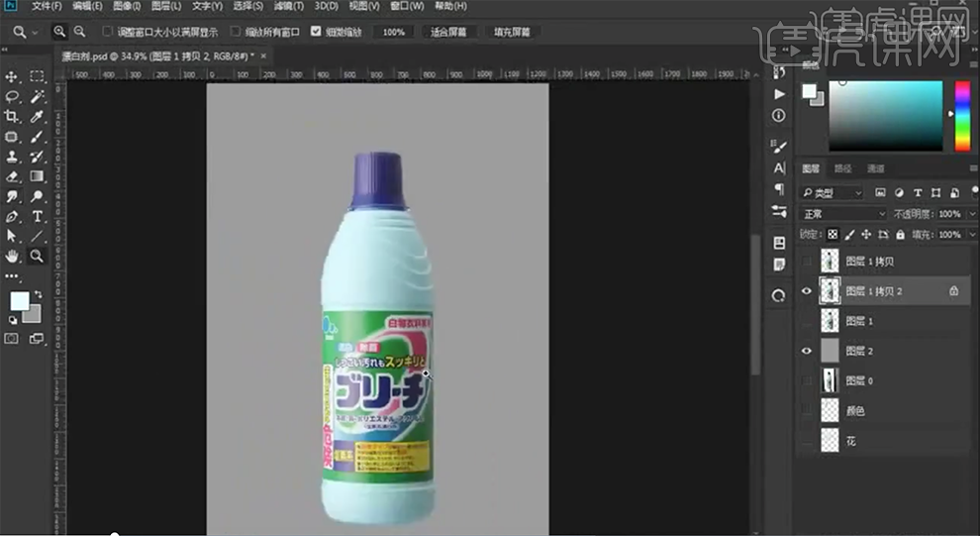Click the rainbow hue slider strip
980x536 pixels.
coord(961,114)
